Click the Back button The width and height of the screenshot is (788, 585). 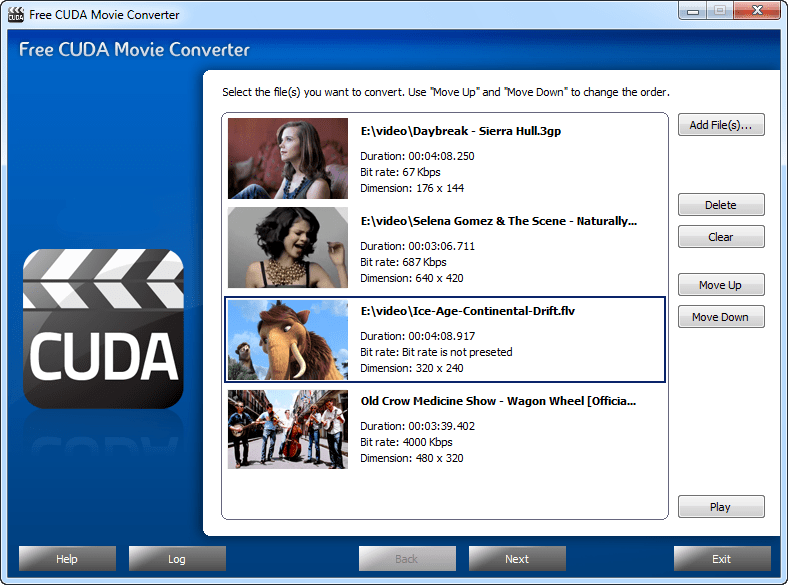click(407, 559)
